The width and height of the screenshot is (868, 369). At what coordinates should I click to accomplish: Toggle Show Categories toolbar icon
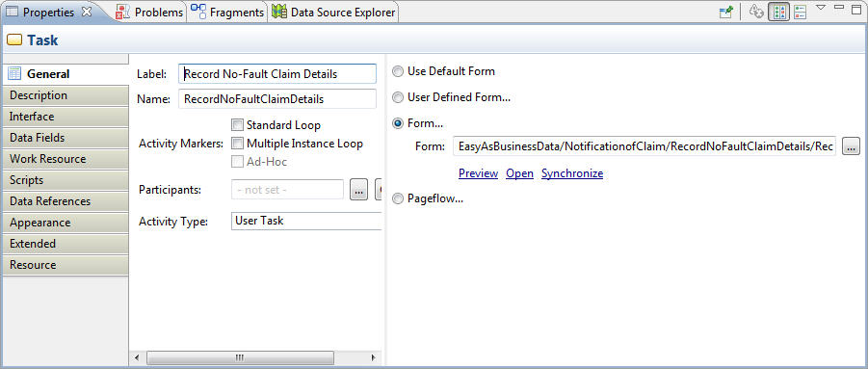tap(778, 12)
